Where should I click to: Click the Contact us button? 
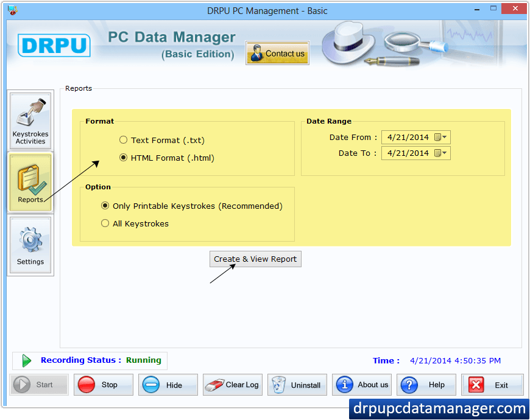coord(277,53)
